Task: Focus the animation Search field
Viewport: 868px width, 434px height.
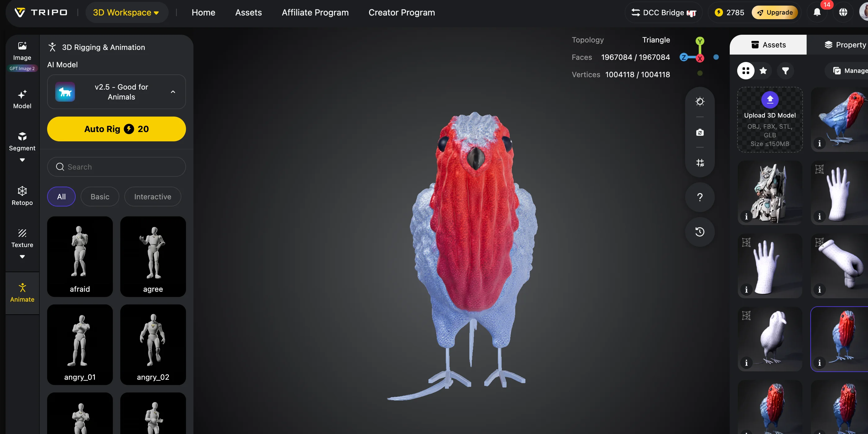Action: [x=116, y=167]
